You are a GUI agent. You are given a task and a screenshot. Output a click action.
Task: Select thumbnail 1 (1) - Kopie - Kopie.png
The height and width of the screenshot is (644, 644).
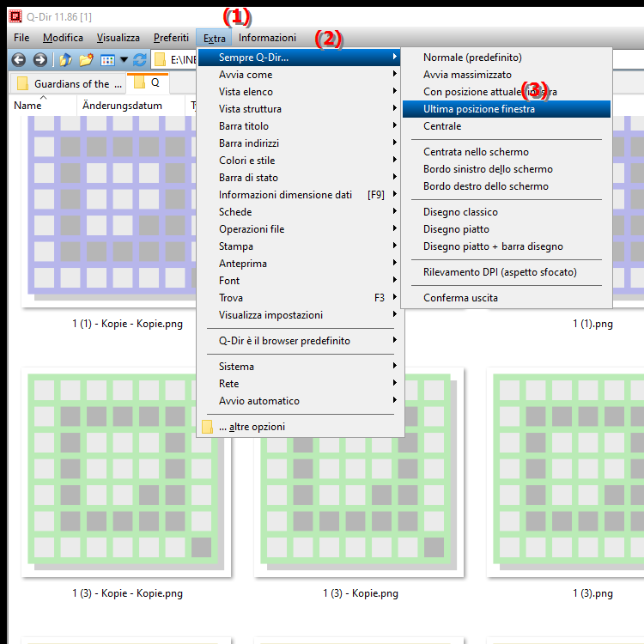point(109,211)
